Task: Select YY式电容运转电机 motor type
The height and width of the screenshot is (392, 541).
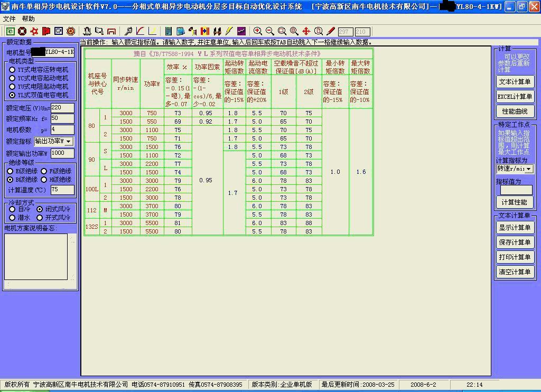Action: (x=39, y=70)
